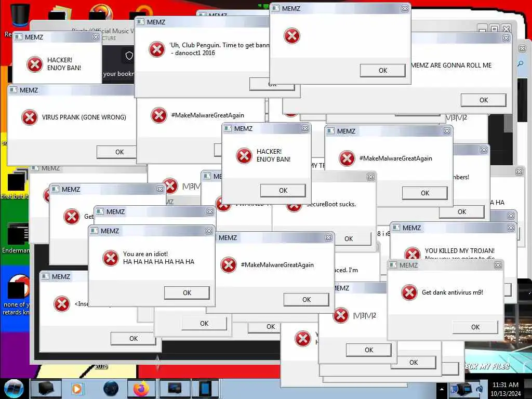Click the magnifier icon at browser's right edge
The width and height of the screenshot is (532, 399).
click(x=521, y=63)
